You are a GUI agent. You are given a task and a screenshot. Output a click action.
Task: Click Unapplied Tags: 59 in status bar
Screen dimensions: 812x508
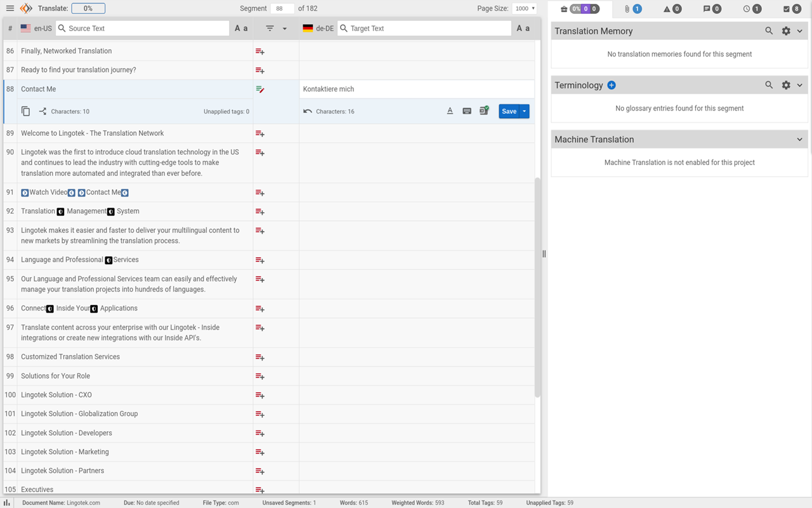pos(549,503)
